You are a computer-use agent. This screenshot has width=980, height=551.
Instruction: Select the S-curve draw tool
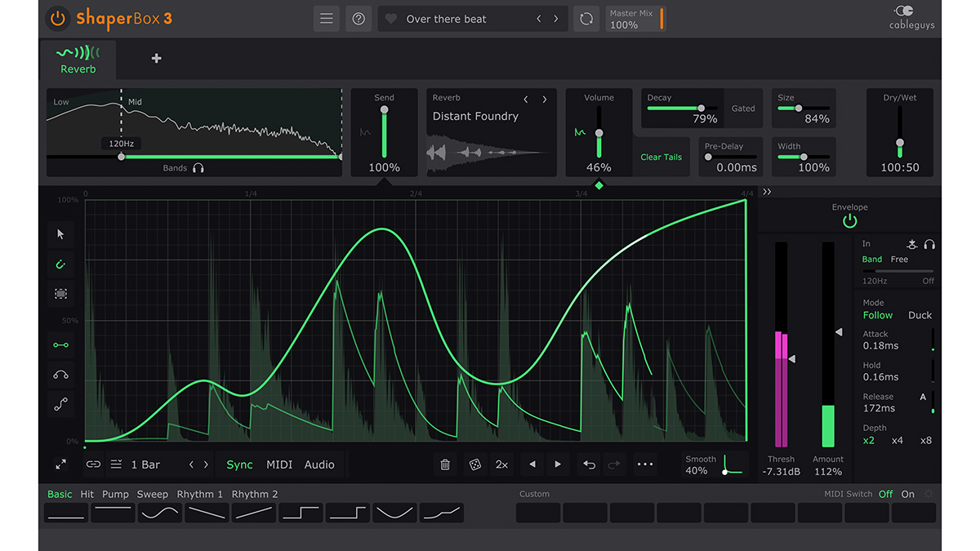click(60, 404)
